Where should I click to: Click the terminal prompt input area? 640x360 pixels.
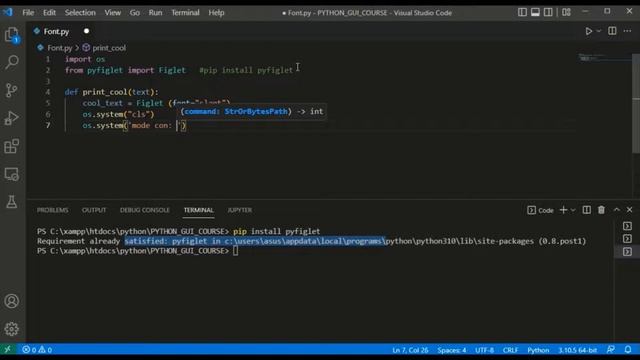236,251
